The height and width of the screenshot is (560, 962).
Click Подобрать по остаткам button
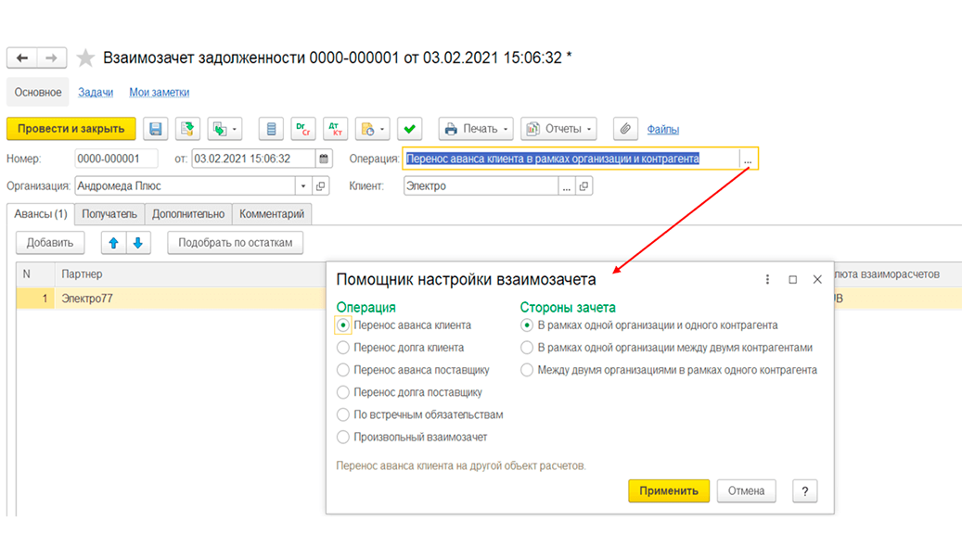[x=235, y=243]
